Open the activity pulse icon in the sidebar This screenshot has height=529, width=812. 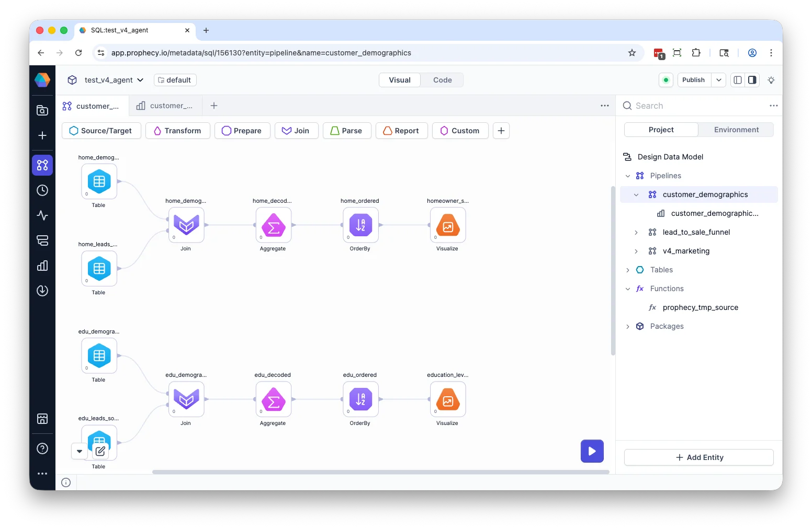pyautogui.click(x=42, y=215)
